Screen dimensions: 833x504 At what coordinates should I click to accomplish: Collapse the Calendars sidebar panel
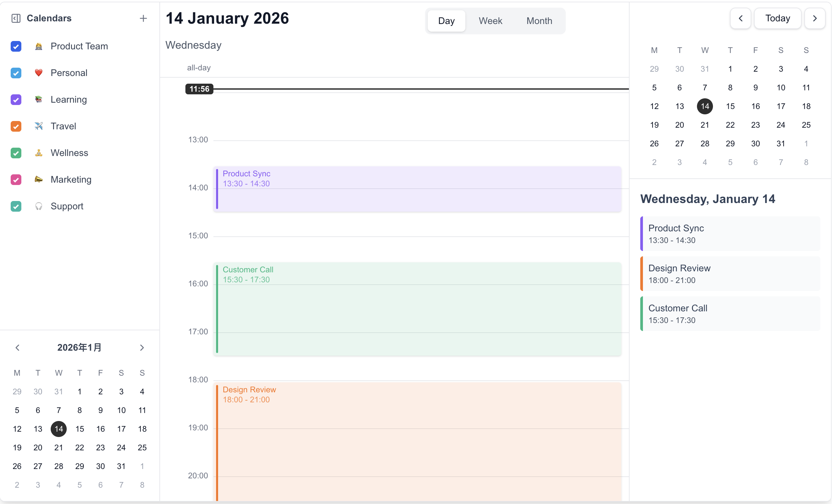[16, 18]
